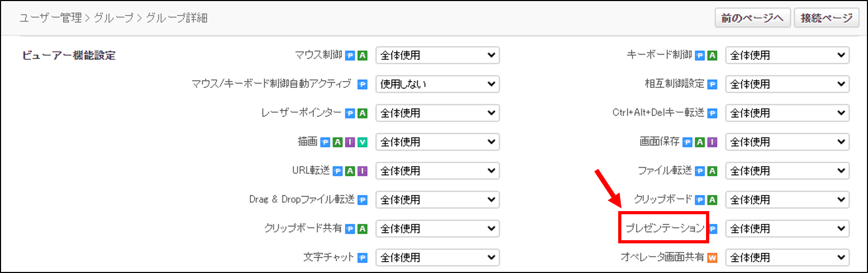Image resolution: width=868 pixels, height=273 pixels.
Task: Open the Ctrl+Alt+Delキー転送 dropdown
Action: [x=788, y=113]
